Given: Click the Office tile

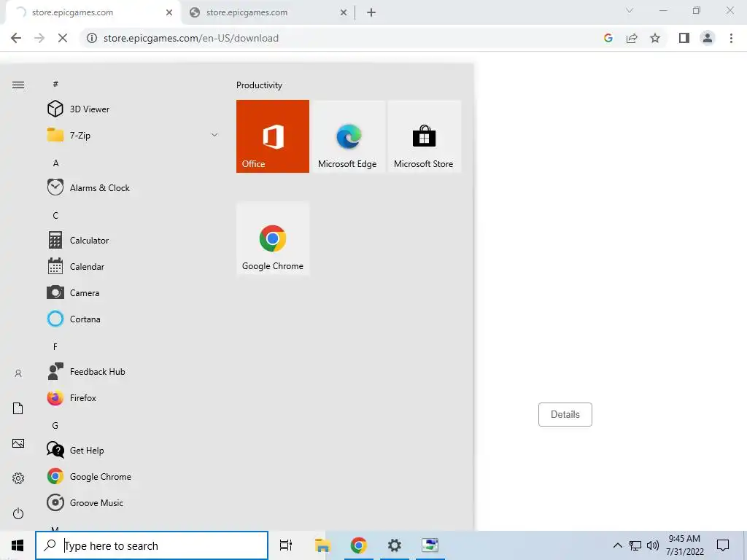Looking at the screenshot, I should [273, 136].
